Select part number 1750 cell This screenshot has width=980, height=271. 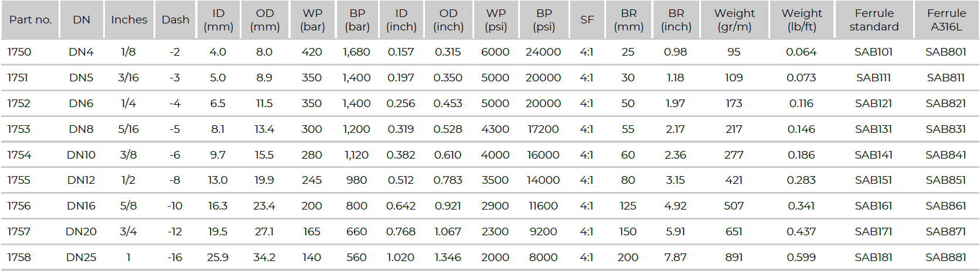(19, 52)
